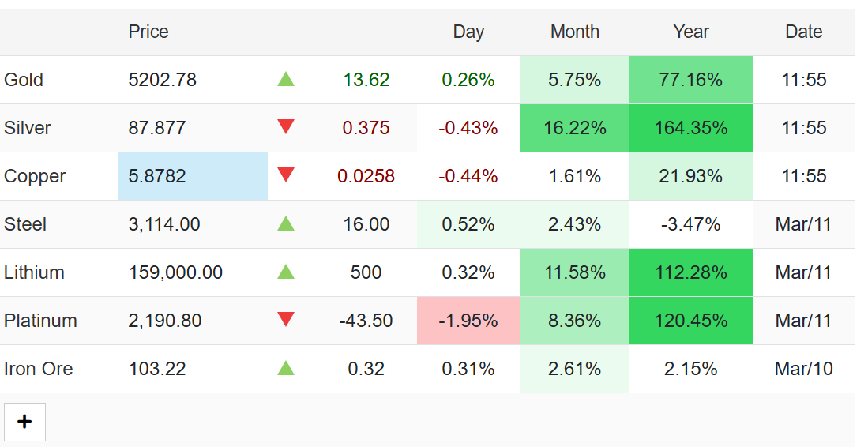This screenshot has width=868, height=447.
Task: Click the green up arrow for Lithium
Action: (286, 272)
